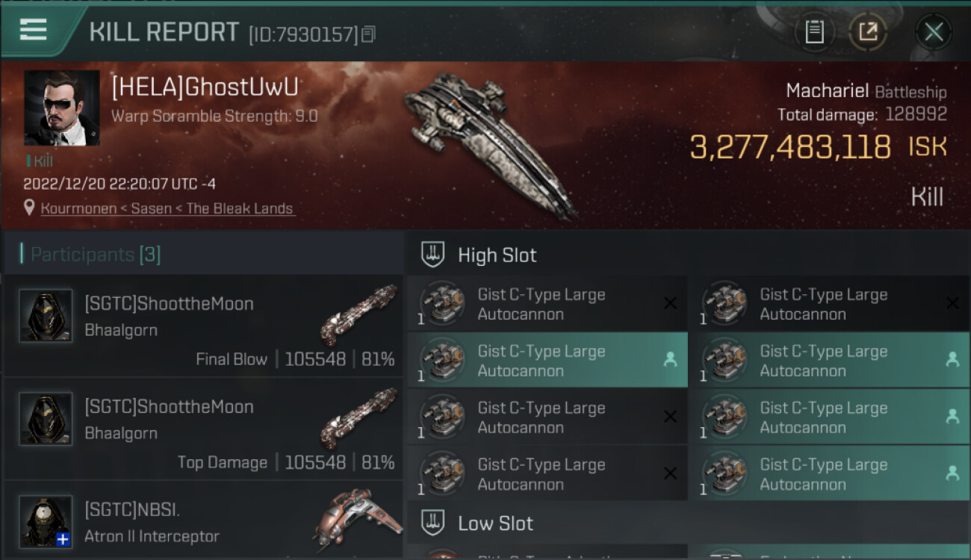Click the ISK value 3,277,483,118

coord(790,148)
